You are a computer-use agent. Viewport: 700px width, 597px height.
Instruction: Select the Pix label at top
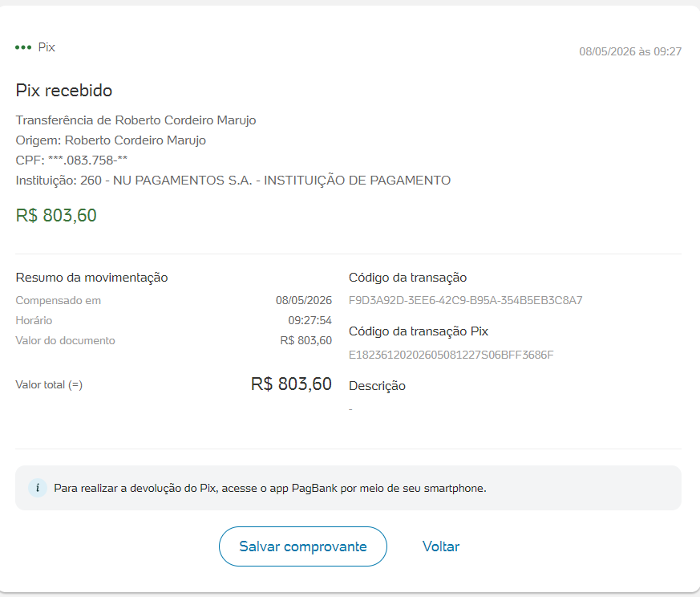(47, 47)
